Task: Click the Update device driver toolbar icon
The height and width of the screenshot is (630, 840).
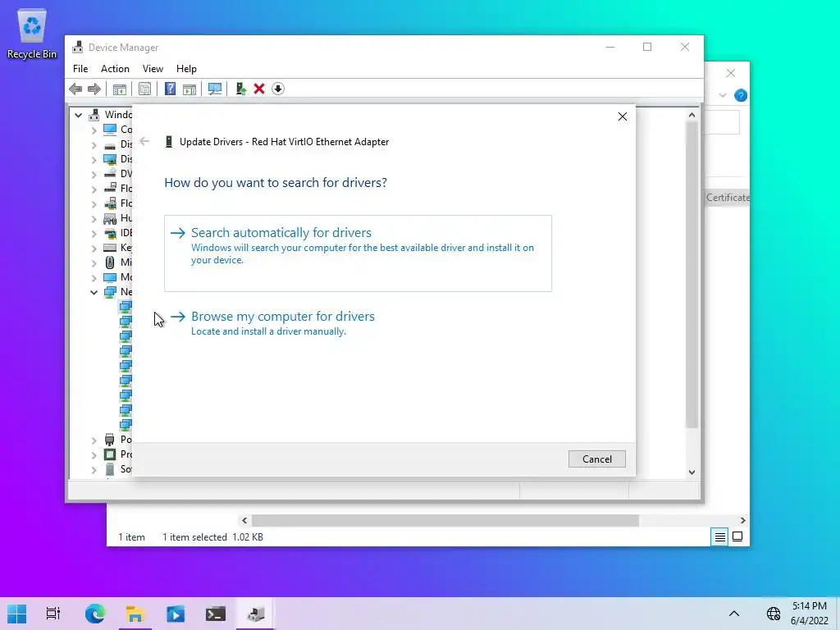Action: click(240, 89)
